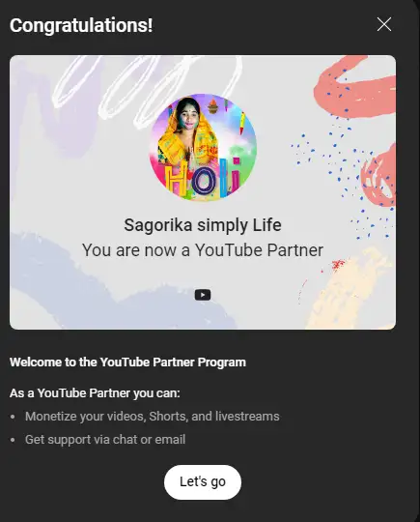Click the Let's go button
420x522 pixels.
203,482
